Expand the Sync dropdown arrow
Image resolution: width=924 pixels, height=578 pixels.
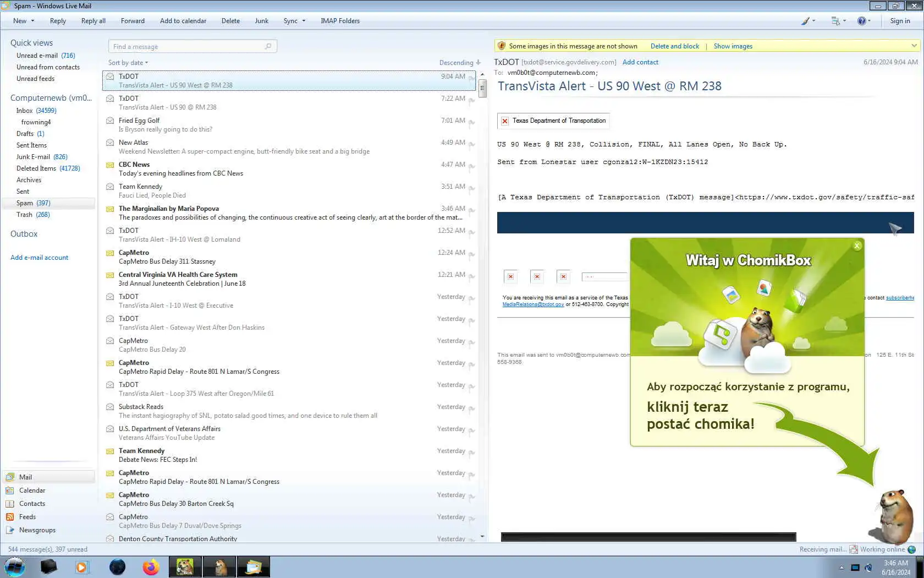coord(304,21)
